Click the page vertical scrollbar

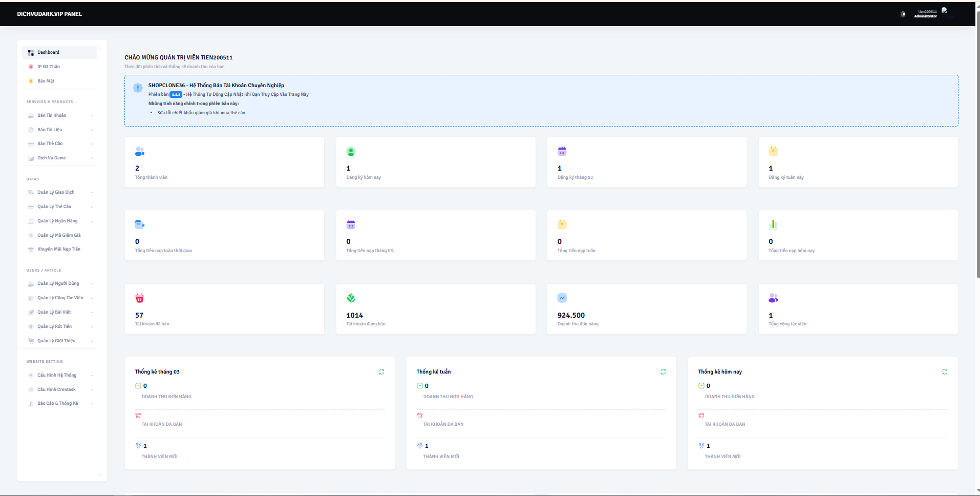click(x=977, y=154)
